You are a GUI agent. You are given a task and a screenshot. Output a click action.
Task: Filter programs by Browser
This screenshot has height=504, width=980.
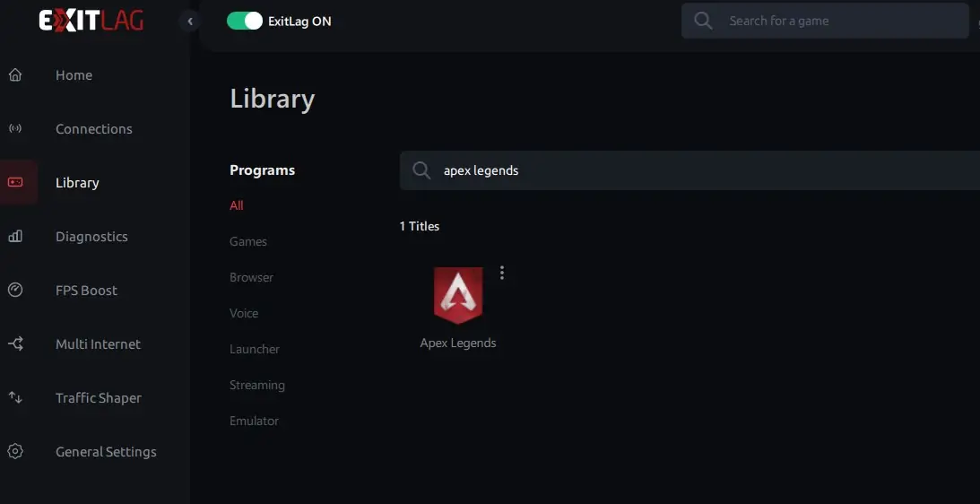(x=251, y=277)
